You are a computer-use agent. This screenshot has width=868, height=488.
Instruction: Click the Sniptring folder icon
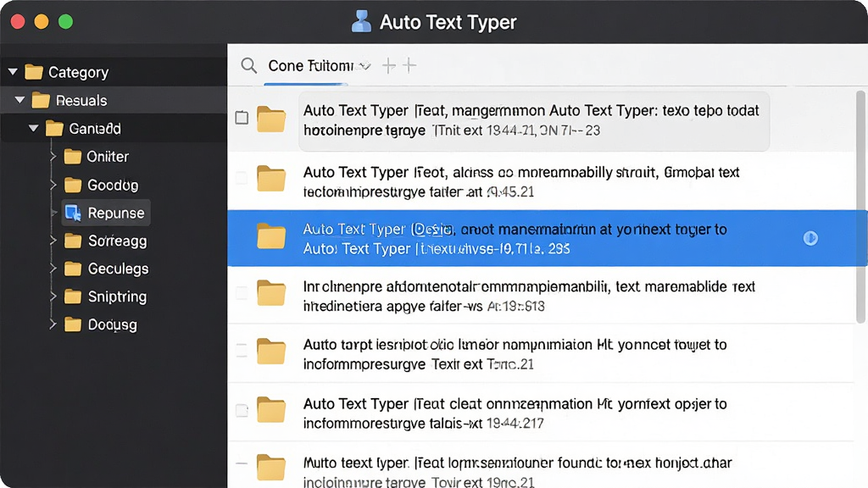[73, 297]
